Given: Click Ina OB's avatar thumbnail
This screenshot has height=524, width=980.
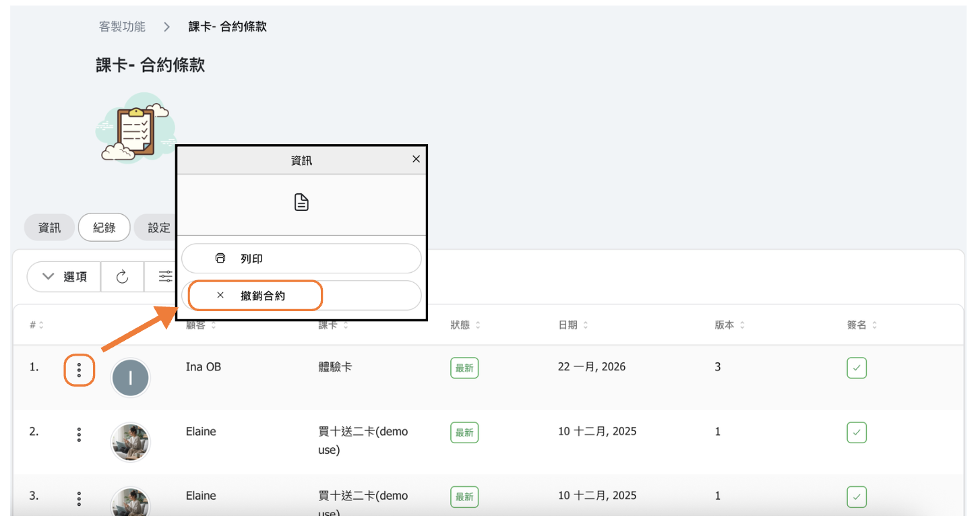Looking at the screenshot, I should click(x=129, y=377).
